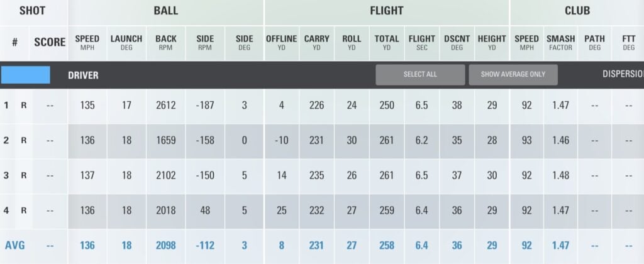Open the DISPERSION tab
The height and width of the screenshot is (264, 644).
[623, 74]
